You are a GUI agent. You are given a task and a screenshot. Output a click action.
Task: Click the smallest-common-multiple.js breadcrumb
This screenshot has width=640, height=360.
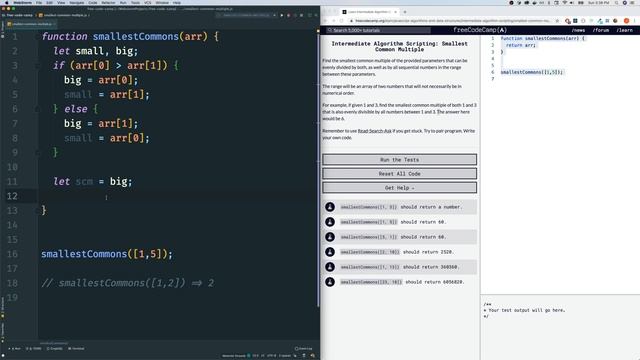(x=64, y=15)
